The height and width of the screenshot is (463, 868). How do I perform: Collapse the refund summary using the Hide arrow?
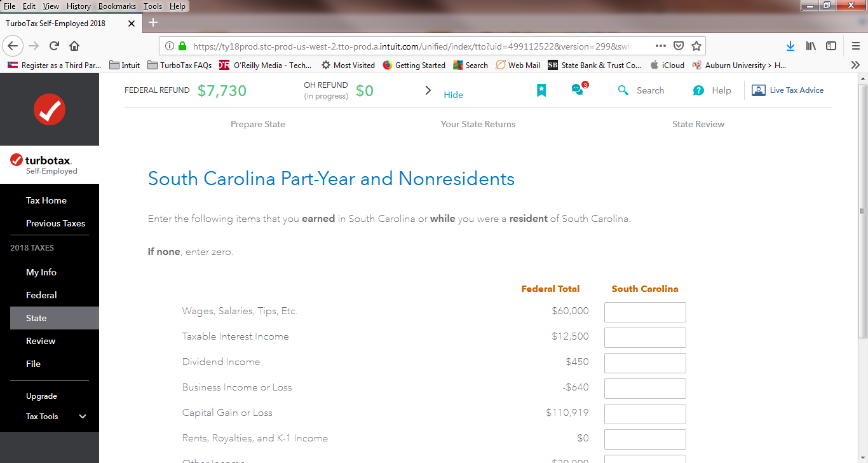pyautogui.click(x=428, y=90)
